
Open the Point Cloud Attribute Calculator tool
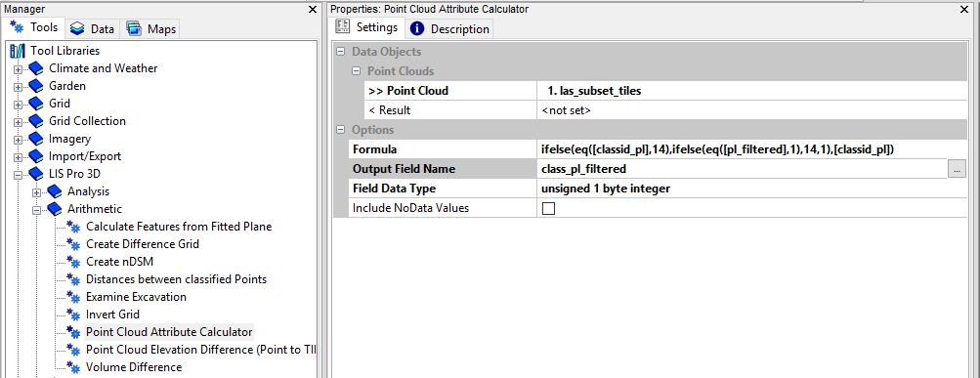point(169,332)
